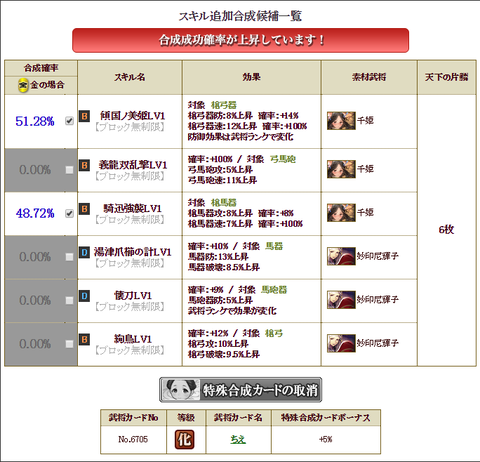This screenshot has width=480, height=462.
Task: Click the disabled checkbox for 義龍双乱撃LV1
Action: click(69, 170)
